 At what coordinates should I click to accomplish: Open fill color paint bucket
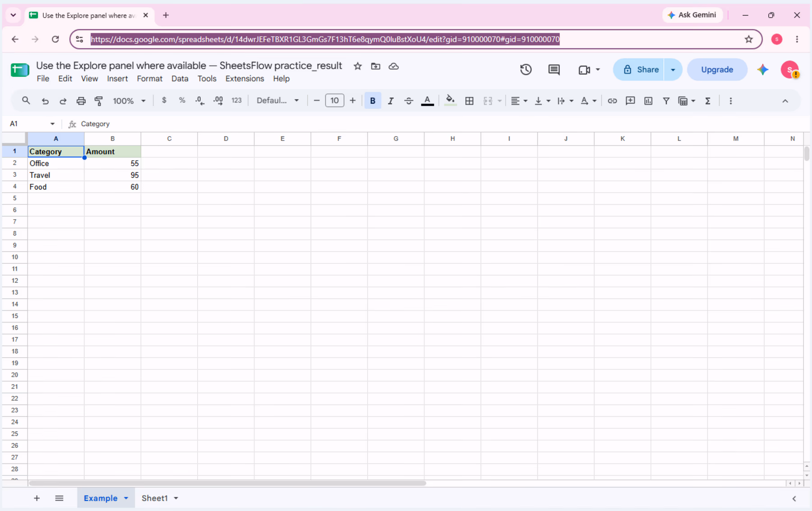pos(450,101)
